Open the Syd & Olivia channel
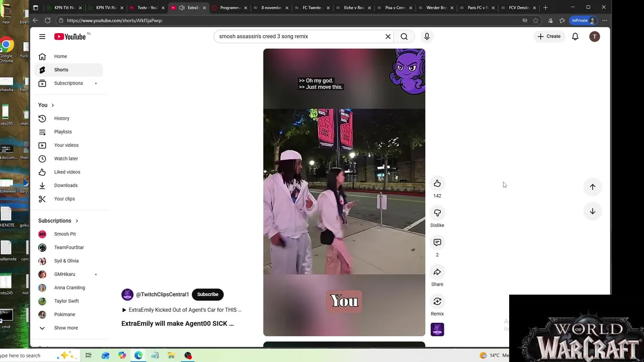 point(68,261)
